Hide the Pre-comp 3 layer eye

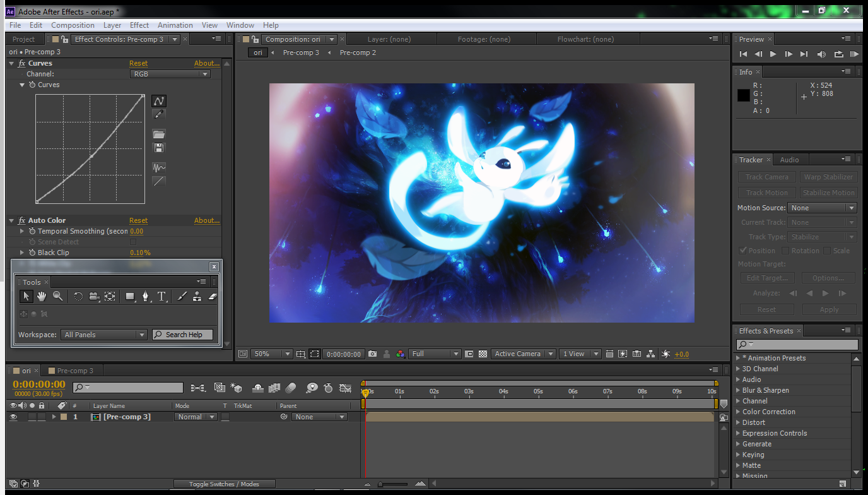click(13, 417)
